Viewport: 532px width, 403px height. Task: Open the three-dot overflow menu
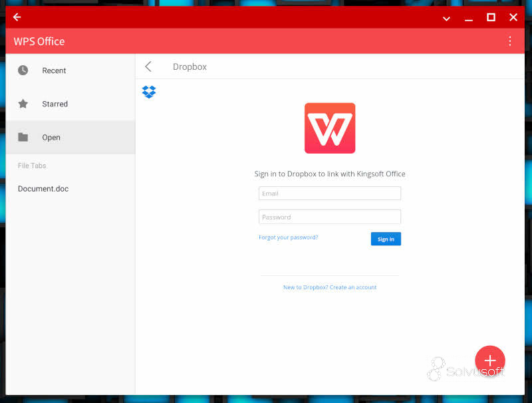point(509,41)
